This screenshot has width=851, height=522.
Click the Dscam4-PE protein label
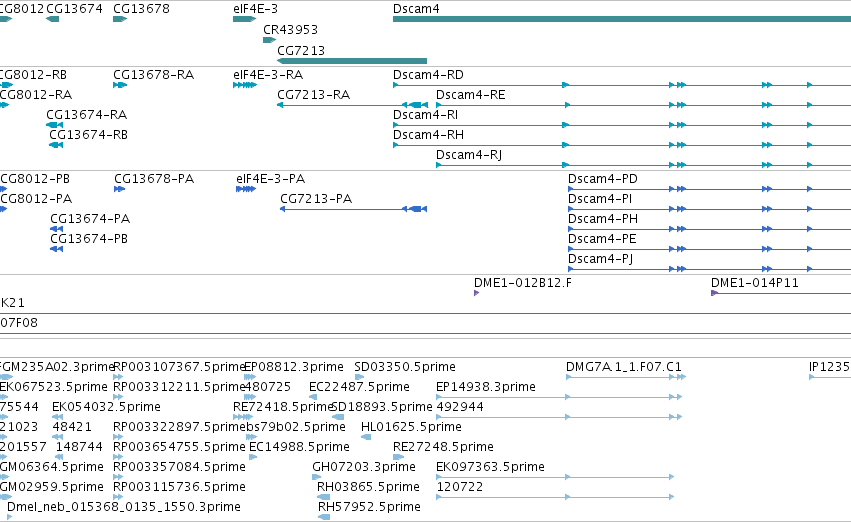tap(602, 239)
